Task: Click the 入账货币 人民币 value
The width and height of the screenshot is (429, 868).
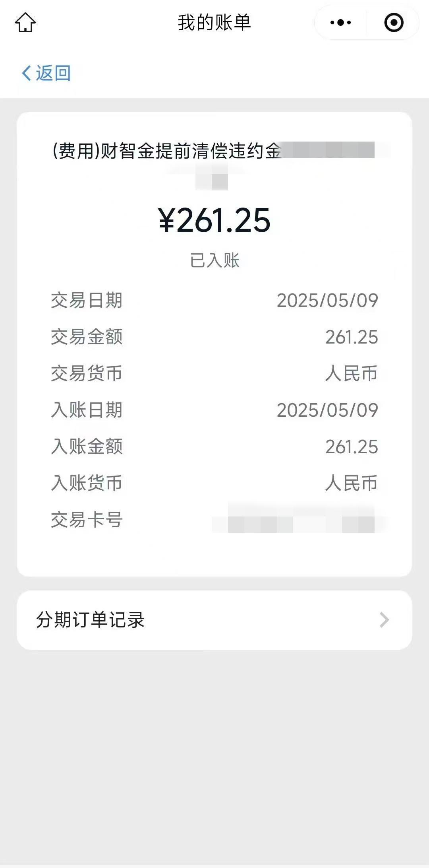Action: (351, 484)
